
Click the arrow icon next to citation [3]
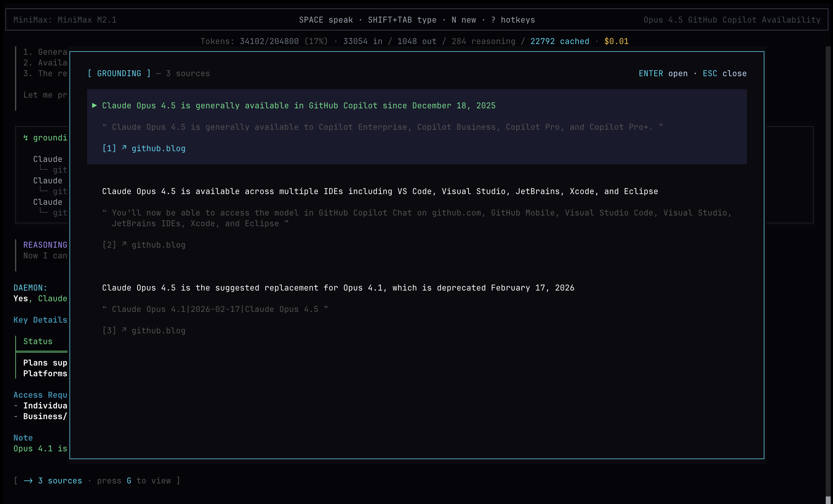124,330
